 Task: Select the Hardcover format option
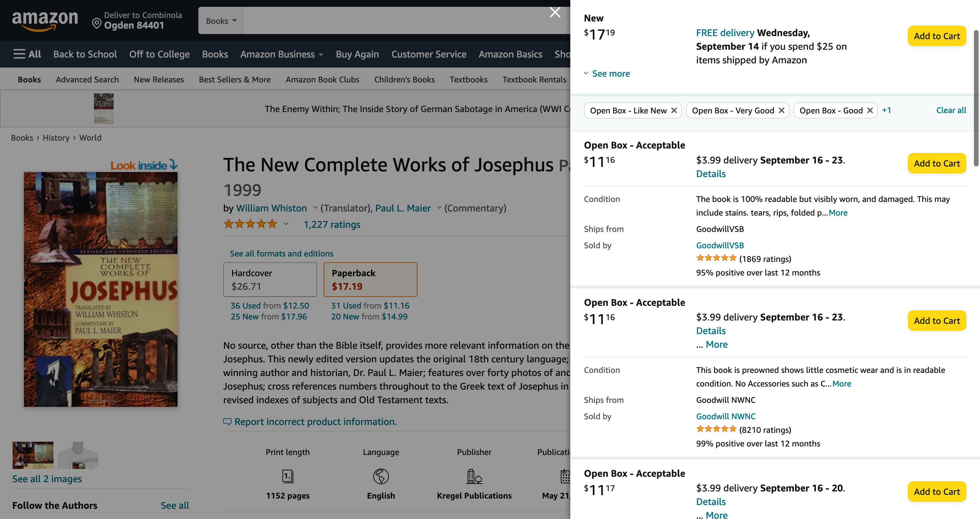click(270, 280)
